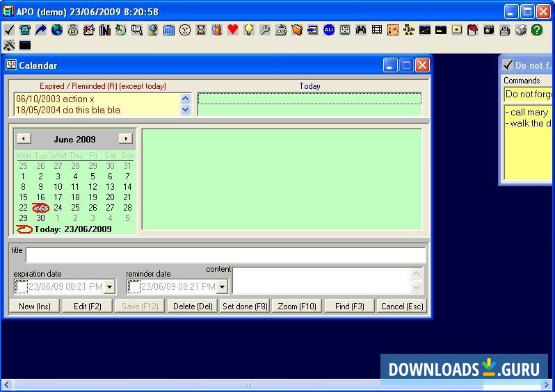Click the org chart hierarchy icon
Image resolution: width=555 pixels, height=392 pixels.
(x=409, y=30)
